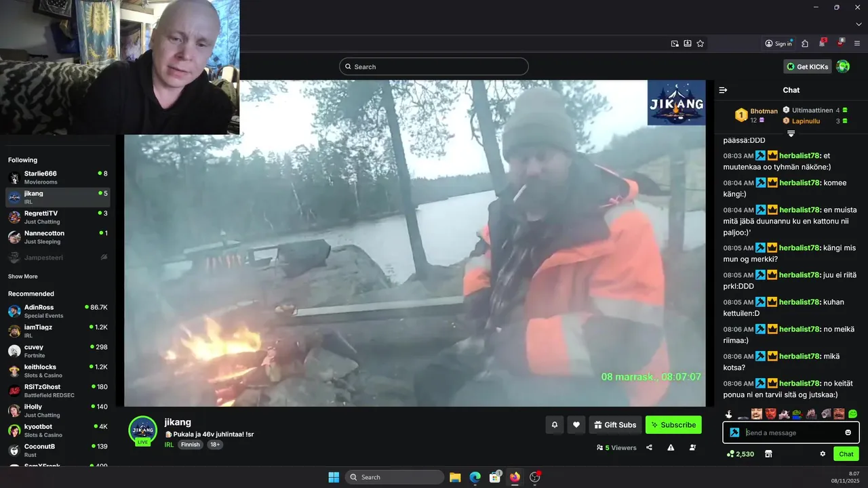Open CoconutB Rust channel

pos(58,450)
